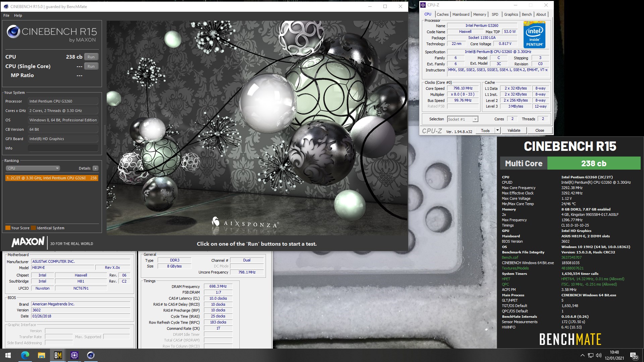Click the MAXON logo at bottom
This screenshot has height=362, width=644.
click(28, 242)
